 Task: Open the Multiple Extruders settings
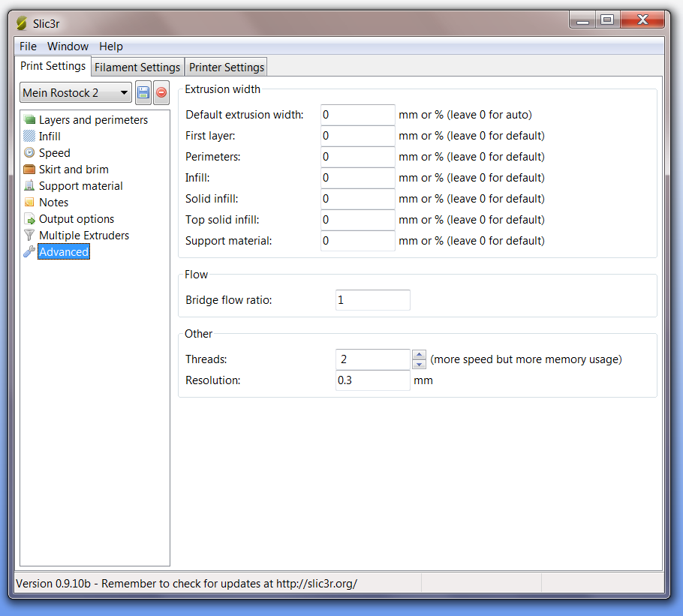point(83,235)
